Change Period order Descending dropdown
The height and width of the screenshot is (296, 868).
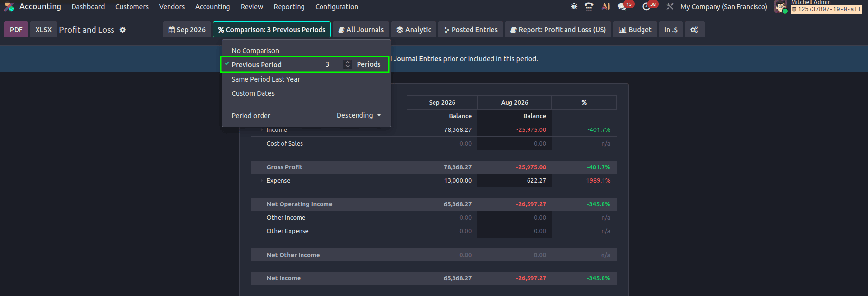point(359,115)
